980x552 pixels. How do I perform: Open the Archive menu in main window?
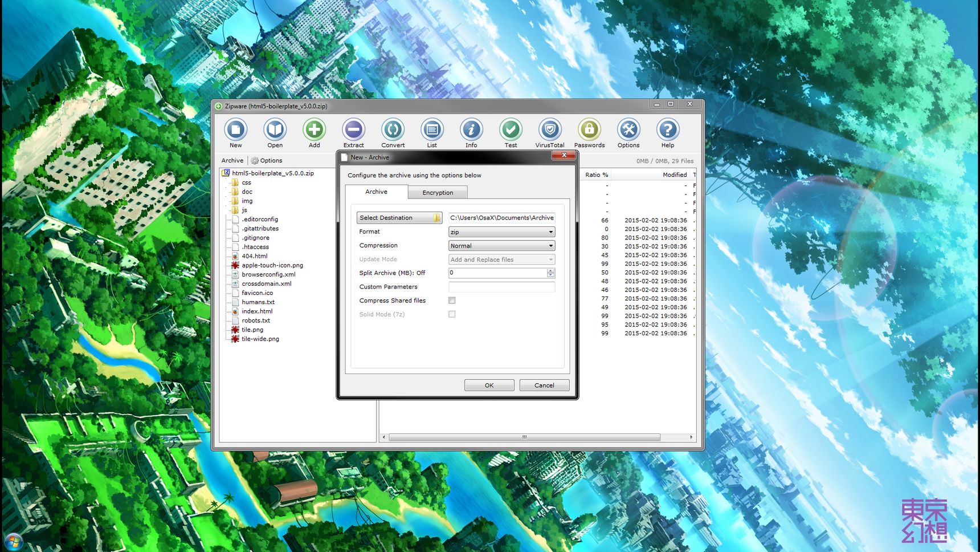pyautogui.click(x=232, y=161)
